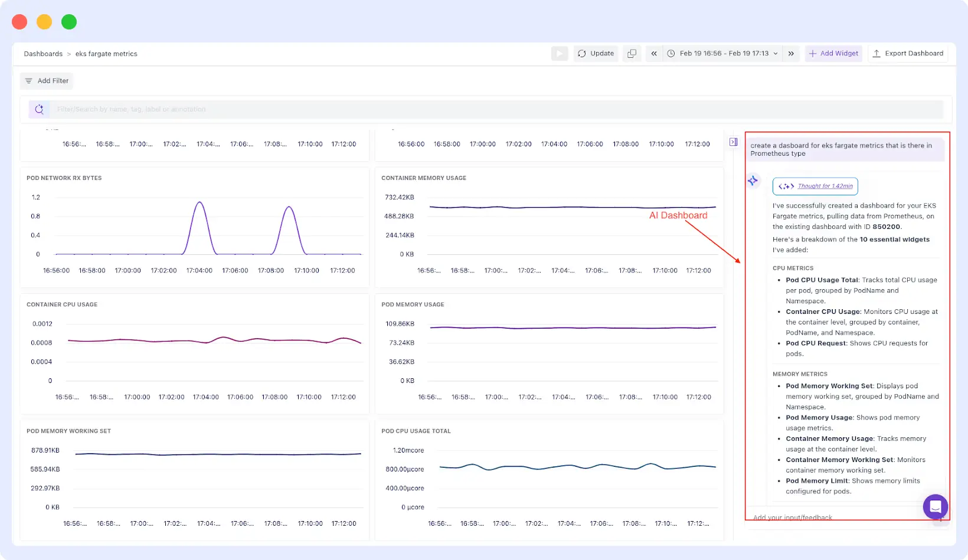Click the plus icon on Add Widget
The height and width of the screenshot is (560, 968).
(x=813, y=54)
